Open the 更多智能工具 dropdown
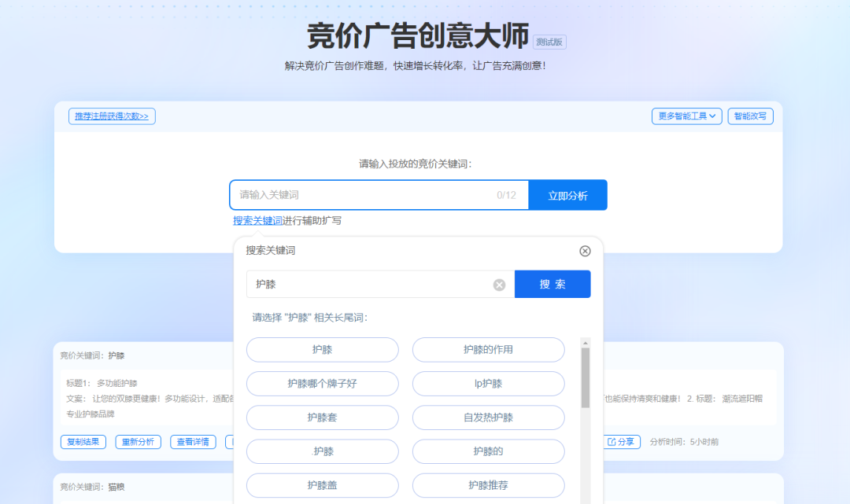This screenshot has width=850, height=504. click(687, 116)
